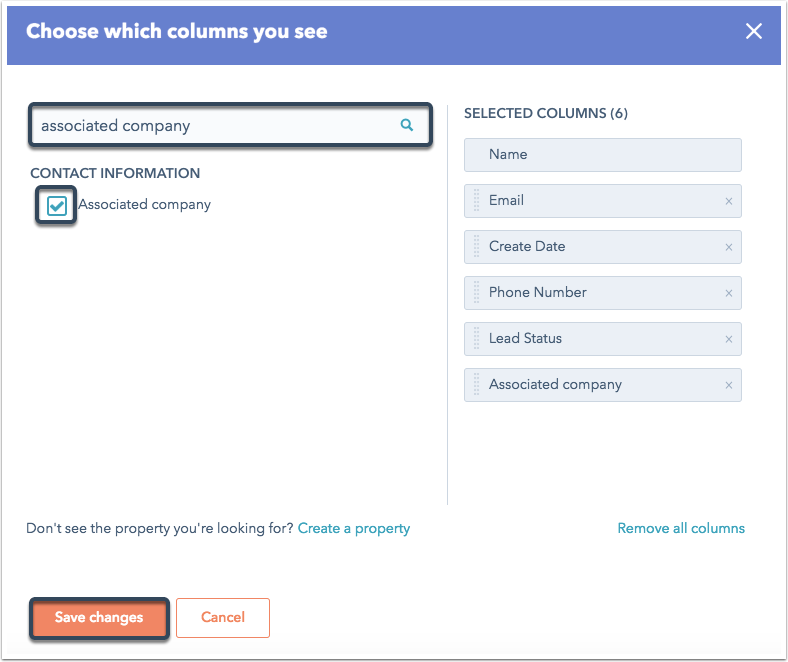Select the Phone Number column item

[x=603, y=293]
